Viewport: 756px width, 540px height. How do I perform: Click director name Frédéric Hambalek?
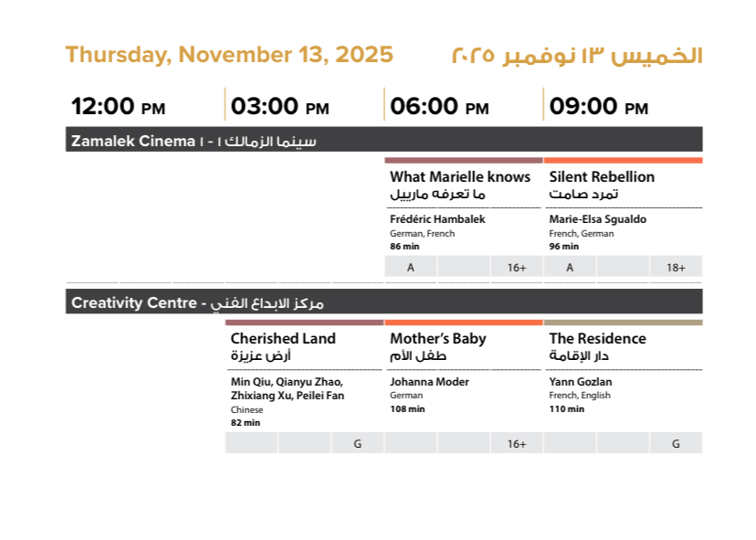click(437, 219)
